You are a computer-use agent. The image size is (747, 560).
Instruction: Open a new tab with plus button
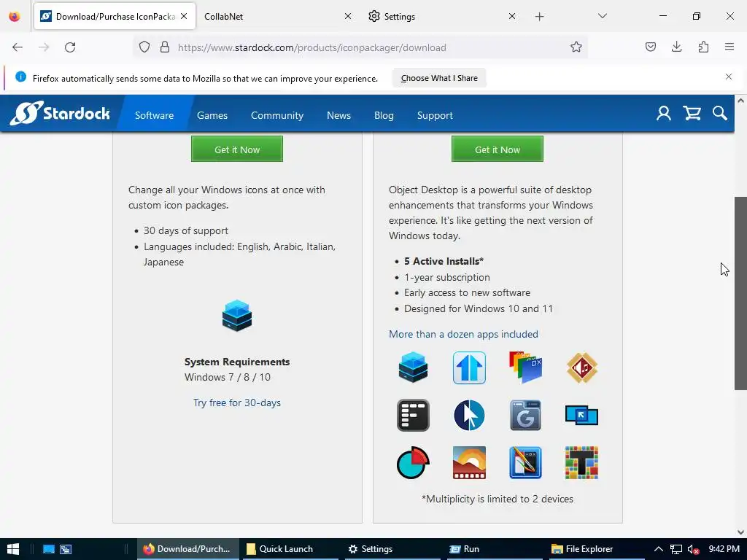coord(539,17)
